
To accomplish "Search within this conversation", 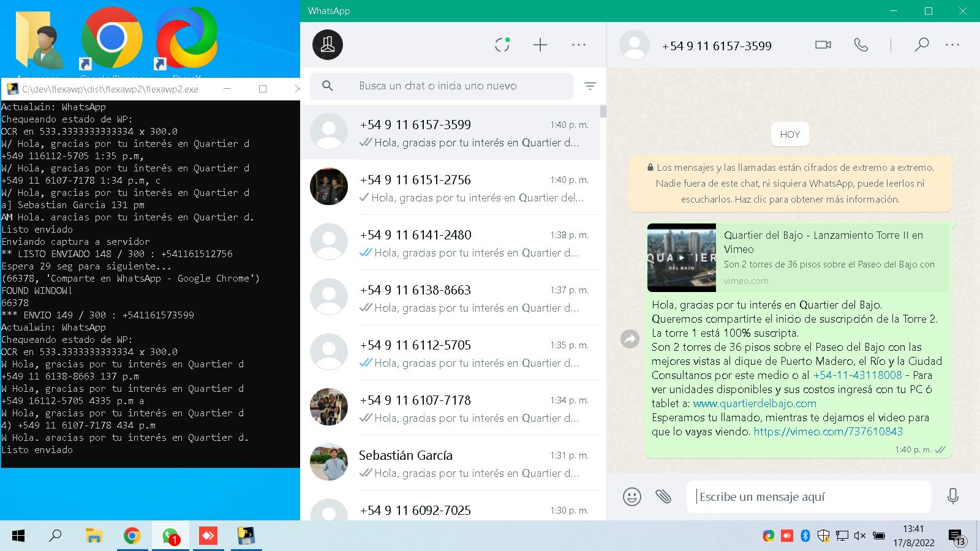I will click(922, 45).
